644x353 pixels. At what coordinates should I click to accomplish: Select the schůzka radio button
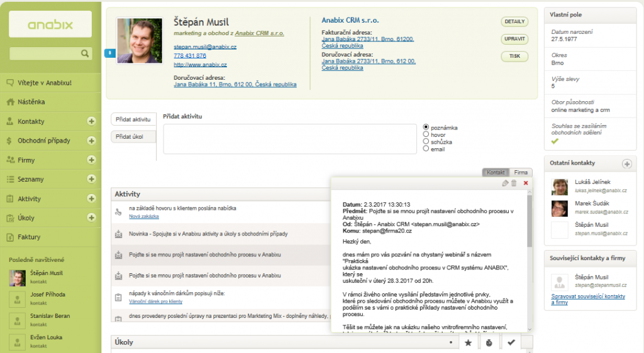pyautogui.click(x=426, y=141)
